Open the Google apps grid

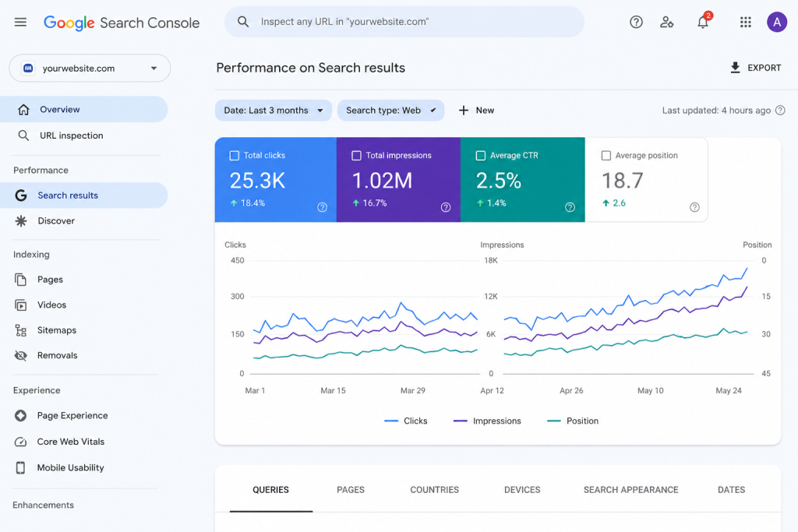click(x=746, y=22)
